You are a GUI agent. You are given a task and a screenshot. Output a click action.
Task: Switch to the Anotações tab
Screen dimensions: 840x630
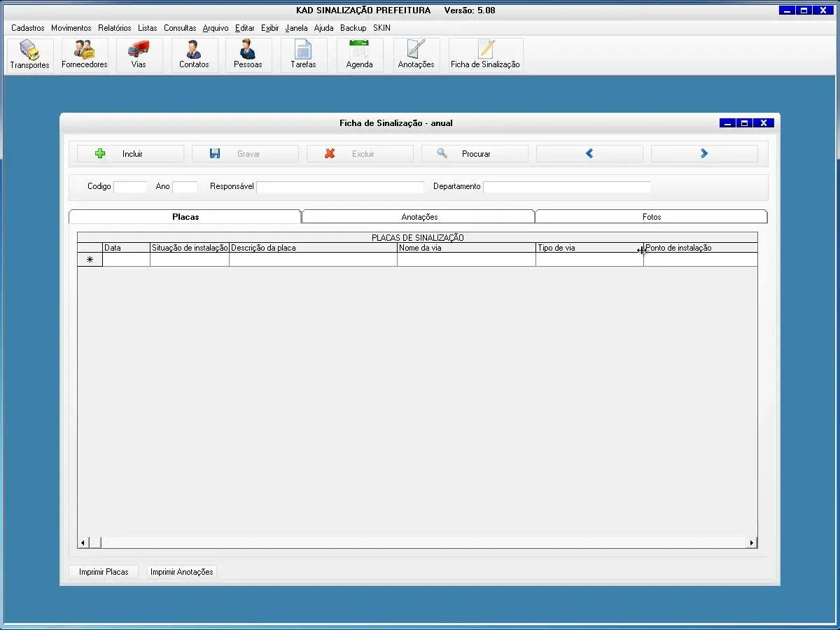pyautogui.click(x=419, y=217)
